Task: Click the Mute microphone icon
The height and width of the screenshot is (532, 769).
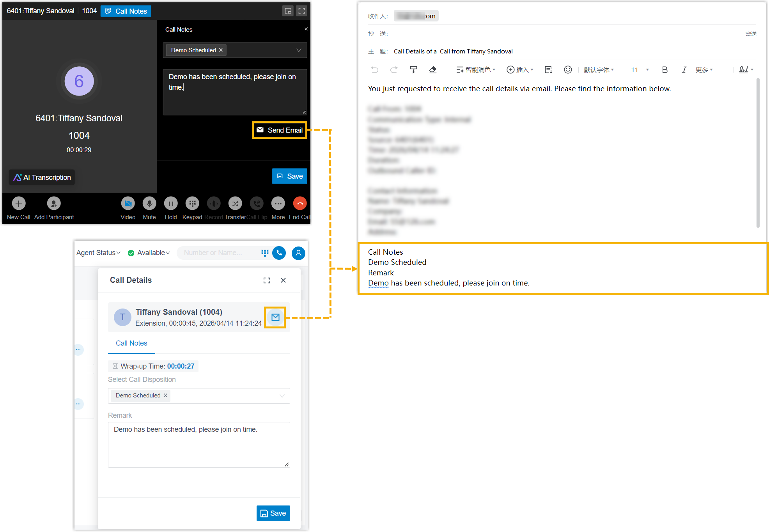Action: click(x=149, y=204)
